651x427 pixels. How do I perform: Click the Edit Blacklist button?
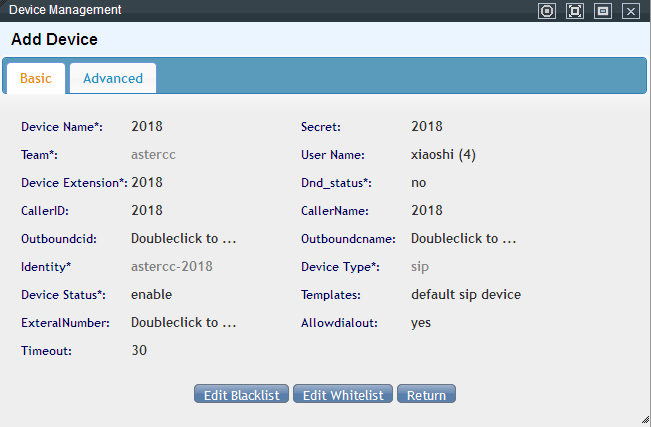(x=242, y=395)
